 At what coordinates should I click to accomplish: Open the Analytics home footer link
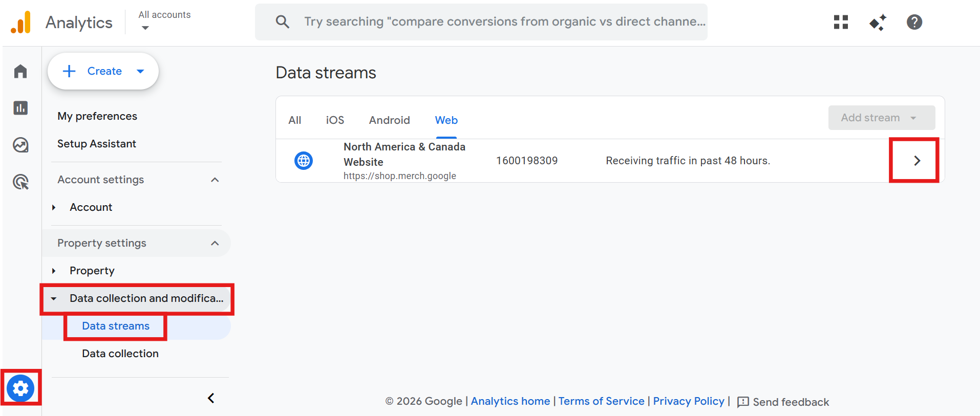[x=510, y=401]
